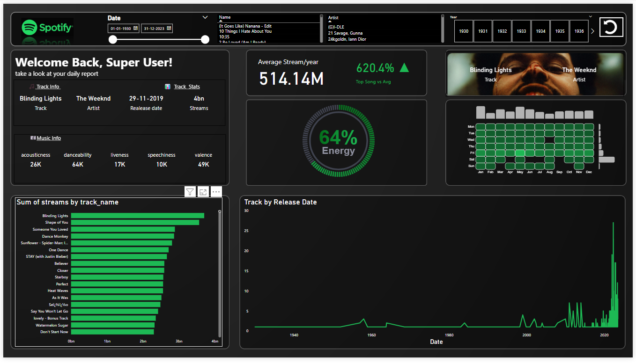Image resolution: width=636 pixels, height=364 pixels.
Task: Click the Name list scrollbar
Action: [x=321, y=28]
